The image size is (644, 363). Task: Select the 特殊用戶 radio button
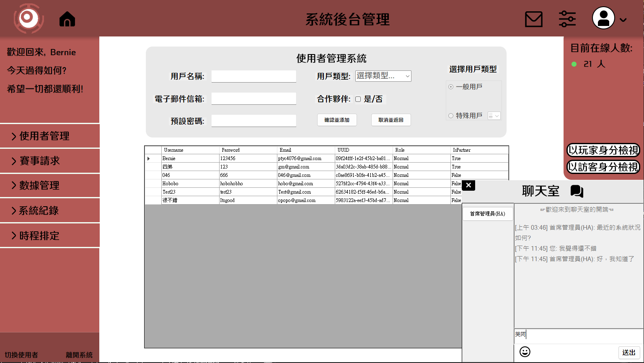coord(451,116)
